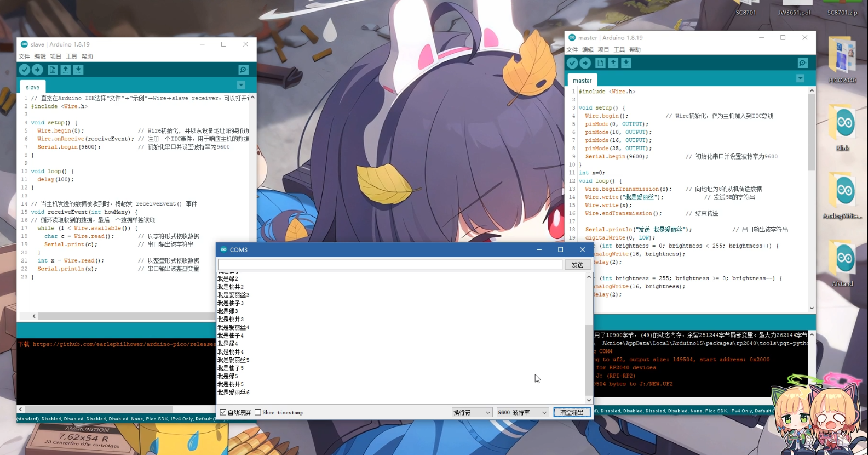Close the COM3 serial monitor window
Image resolution: width=868 pixels, height=455 pixels.
582,249
